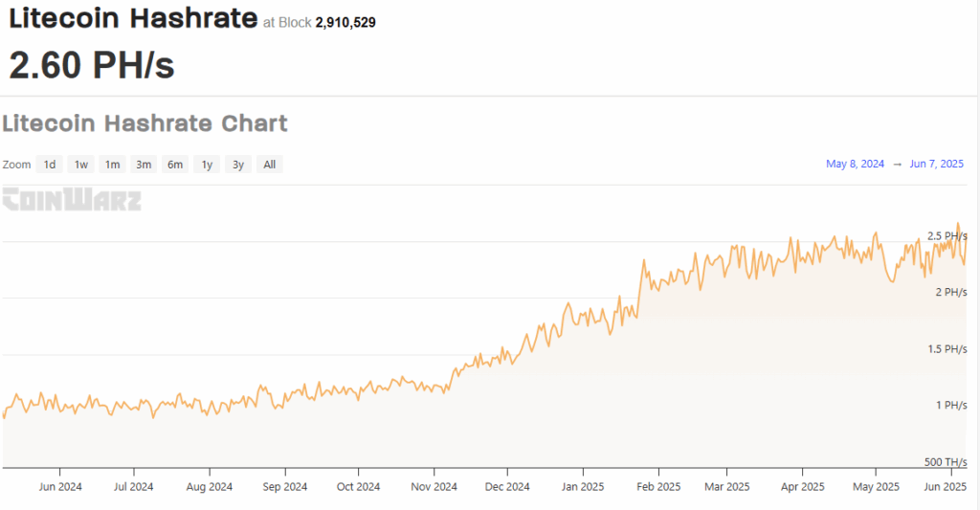Click the Sep 2024 axis label

(284, 487)
